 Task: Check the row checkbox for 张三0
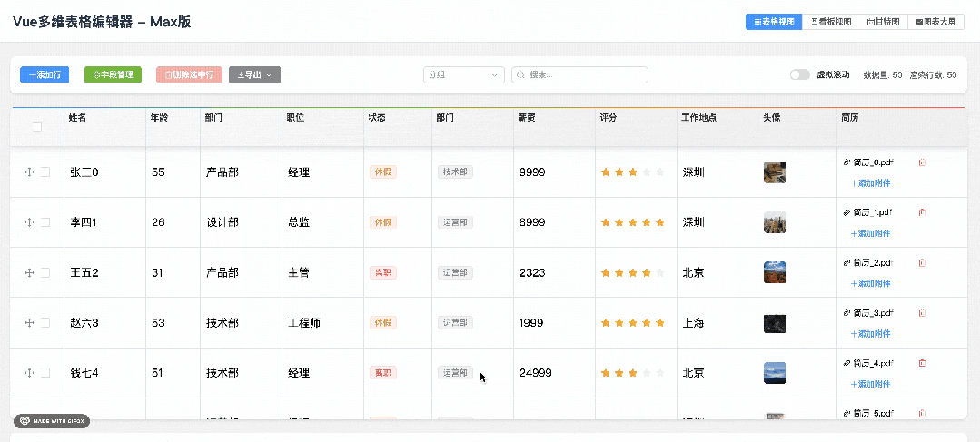coord(45,172)
